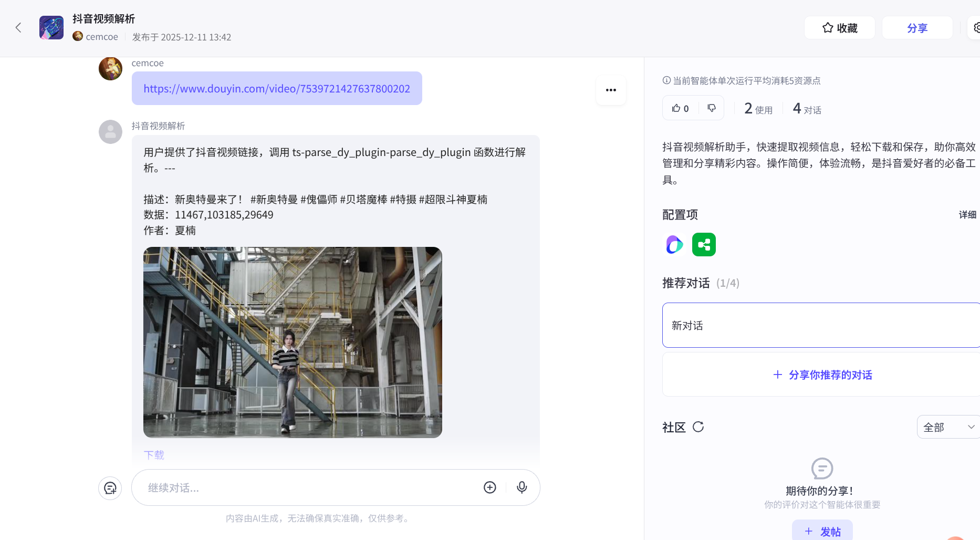
Task: Click the 分享 share button
Action: click(918, 27)
